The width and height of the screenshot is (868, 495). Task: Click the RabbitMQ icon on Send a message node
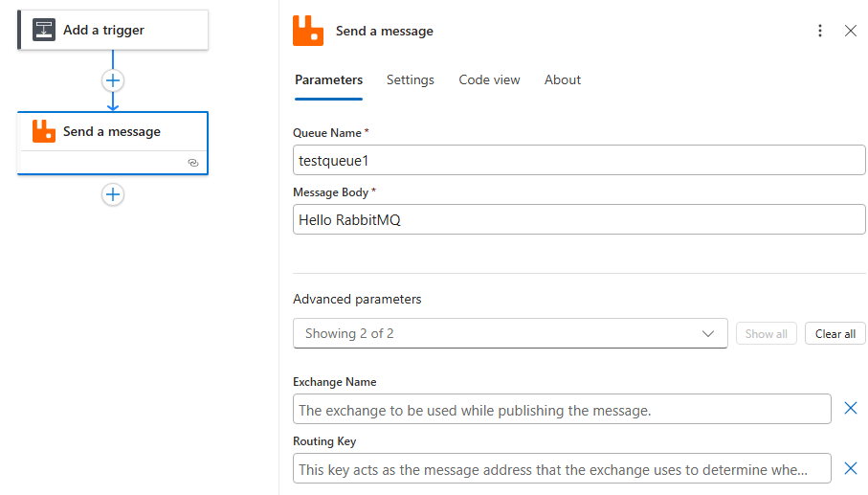(x=44, y=131)
